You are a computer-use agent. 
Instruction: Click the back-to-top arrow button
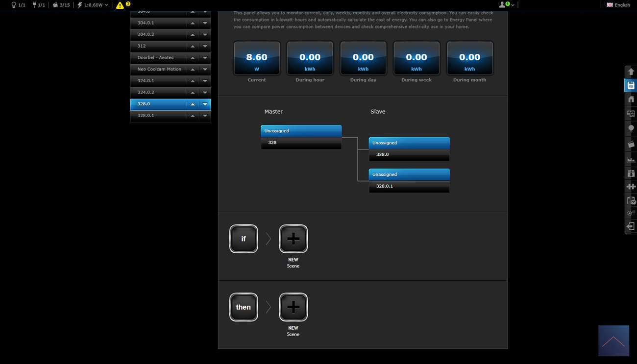click(x=613, y=341)
